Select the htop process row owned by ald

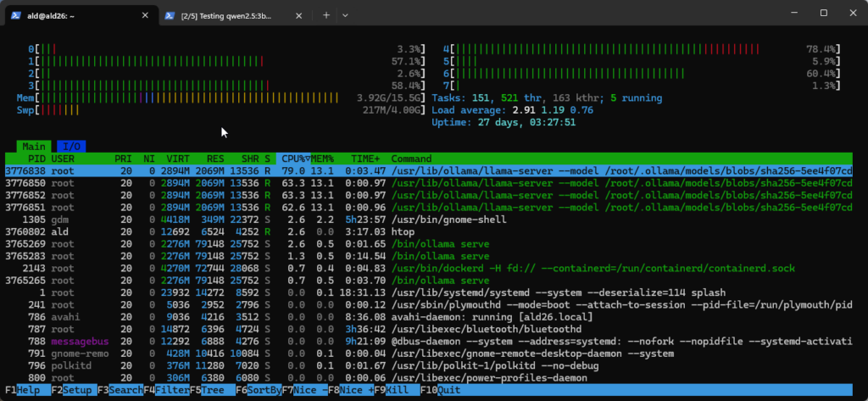point(429,231)
